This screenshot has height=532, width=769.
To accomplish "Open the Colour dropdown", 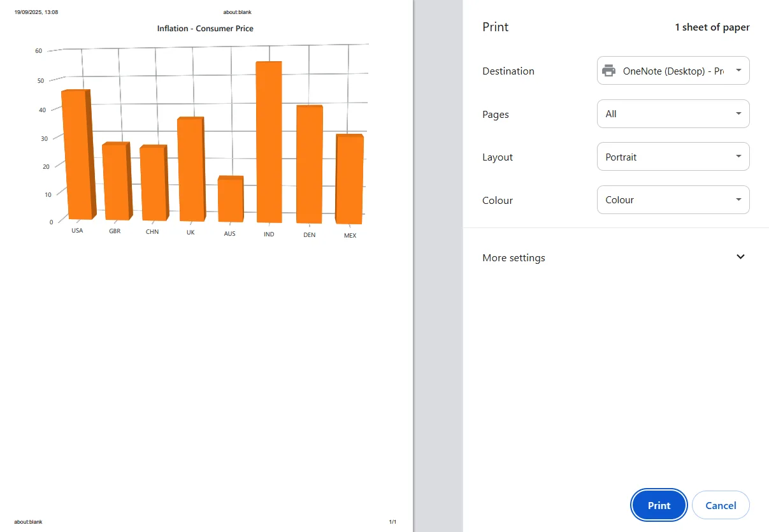I will click(673, 200).
